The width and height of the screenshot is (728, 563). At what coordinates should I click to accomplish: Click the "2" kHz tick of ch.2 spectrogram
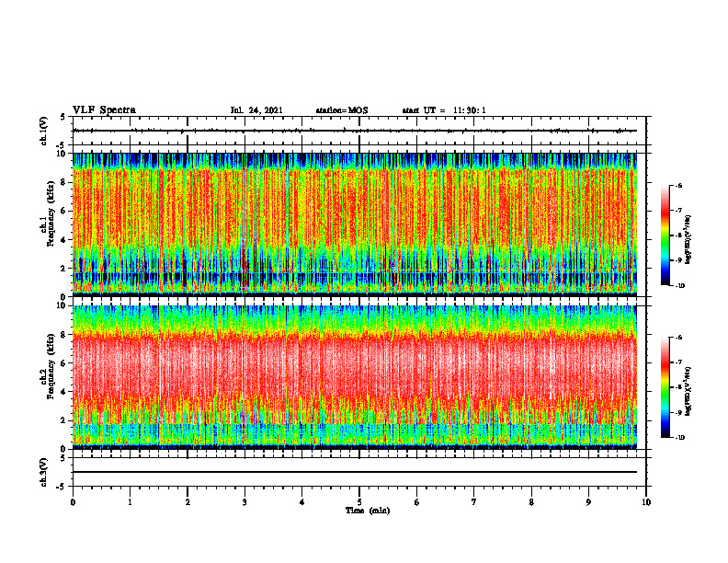coord(64,420)
